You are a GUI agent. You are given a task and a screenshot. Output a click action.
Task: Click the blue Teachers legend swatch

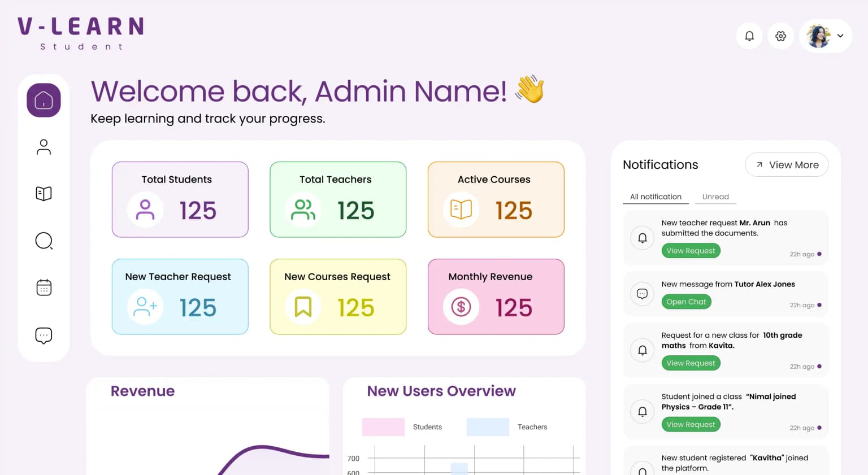tap(488, 427)
